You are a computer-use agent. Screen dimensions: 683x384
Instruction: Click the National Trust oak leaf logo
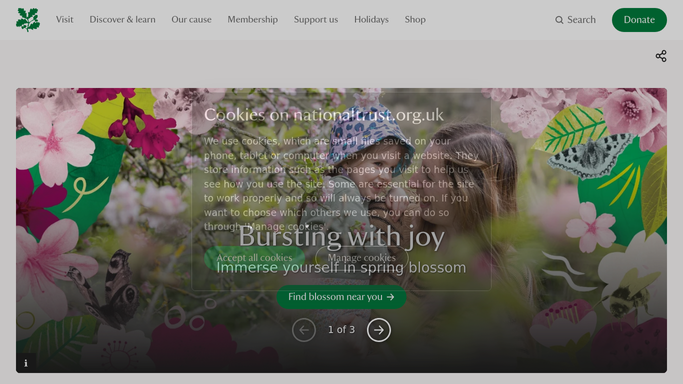28,20
